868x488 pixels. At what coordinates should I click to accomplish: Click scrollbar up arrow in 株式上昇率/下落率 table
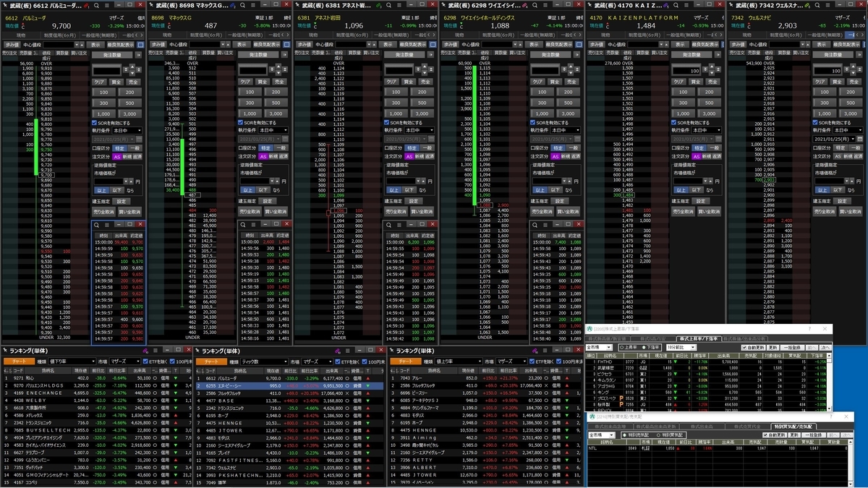pos(829,356)
